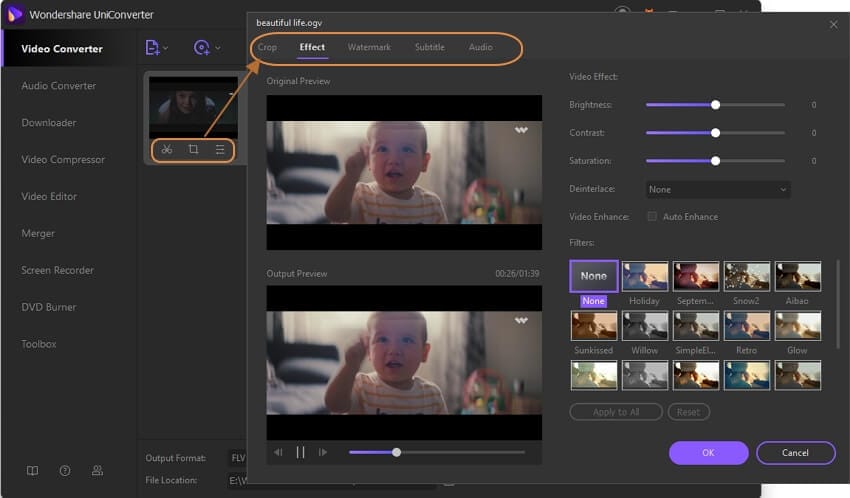850x498 pixels.
Task: Pick the Retro filter
Action: [746, 326]
